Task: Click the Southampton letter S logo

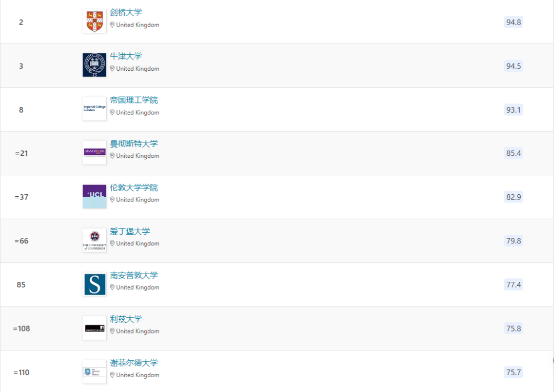Action: 94,284
